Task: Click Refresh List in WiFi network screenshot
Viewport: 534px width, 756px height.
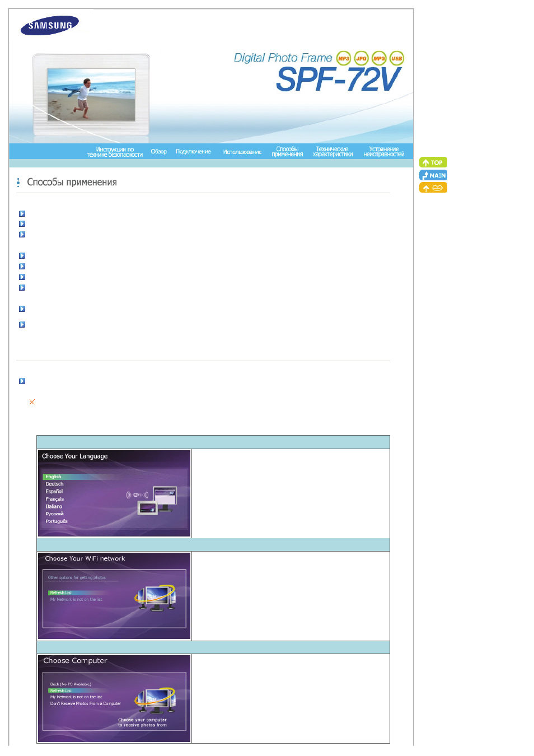Action: tap(60, 592)
